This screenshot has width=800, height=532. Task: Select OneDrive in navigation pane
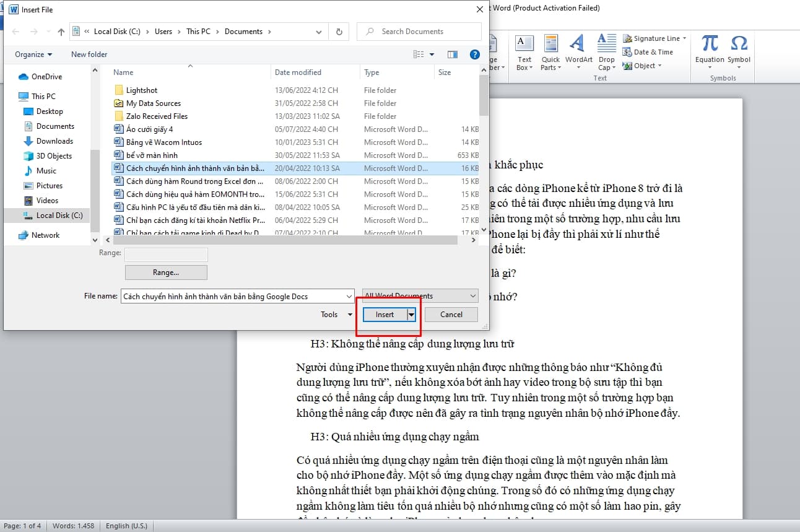point(40,77)
